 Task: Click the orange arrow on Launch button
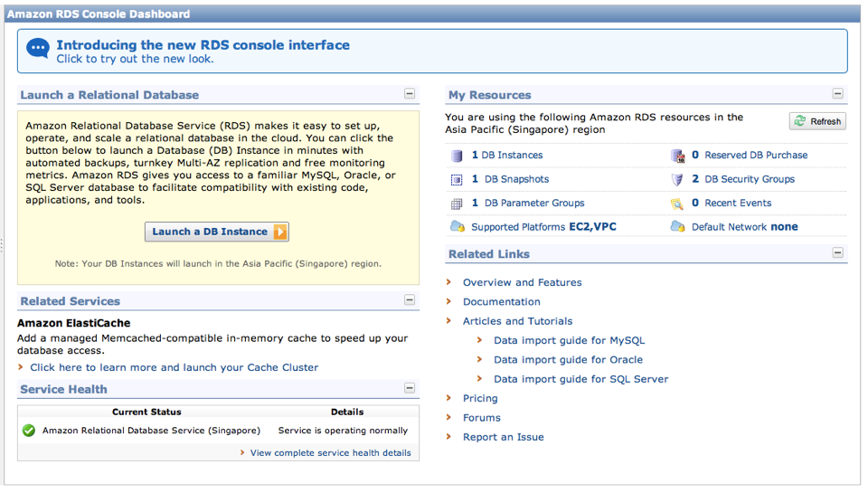[x=280, y=232]
